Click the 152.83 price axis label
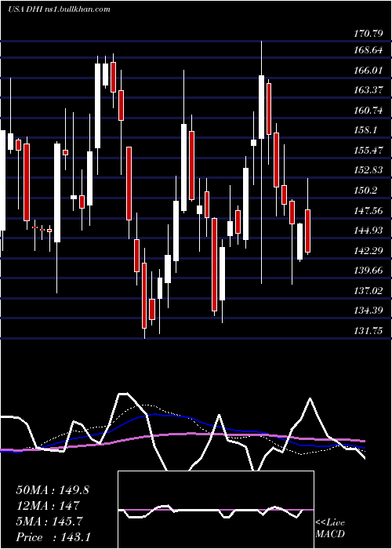Viewport: 392px width, 549px height. coord(368,170)
